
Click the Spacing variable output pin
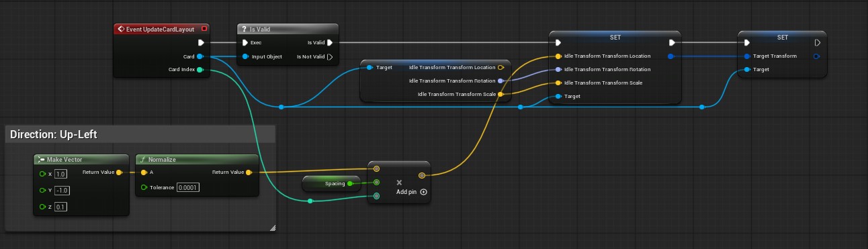tap(350, 183)
